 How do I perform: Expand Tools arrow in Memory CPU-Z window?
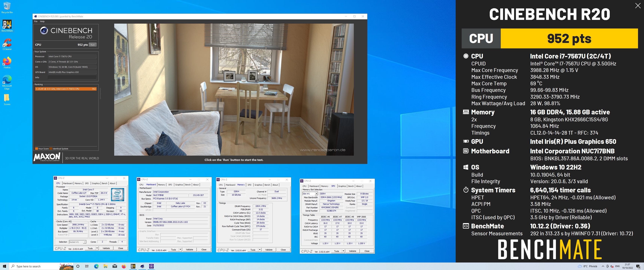(260, 250)
